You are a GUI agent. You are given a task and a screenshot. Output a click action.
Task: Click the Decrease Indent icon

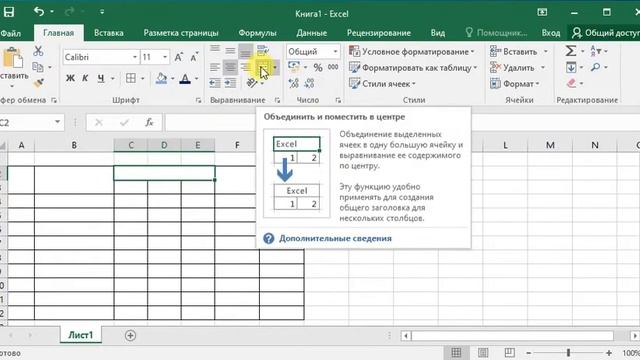pyautogui.click(x=215, y=83)
